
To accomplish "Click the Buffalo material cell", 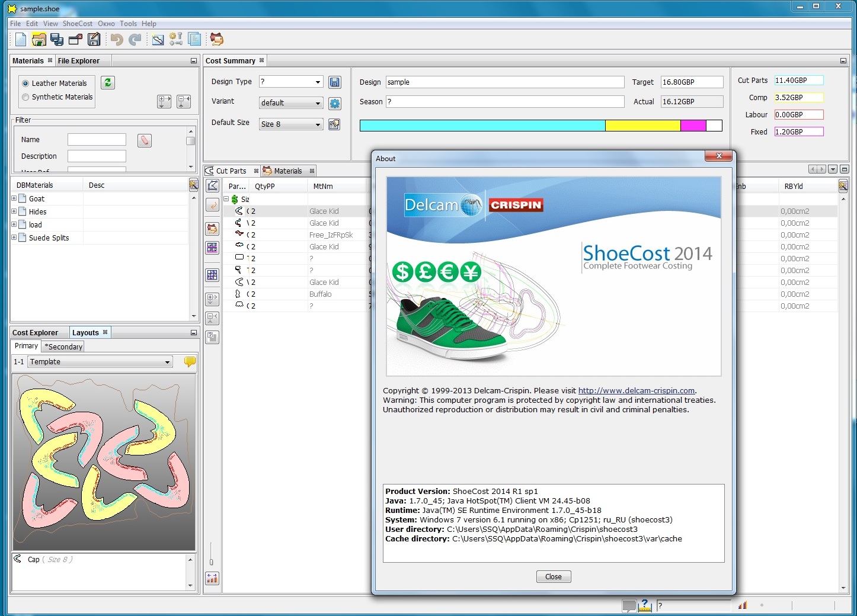I will [338, 294].
